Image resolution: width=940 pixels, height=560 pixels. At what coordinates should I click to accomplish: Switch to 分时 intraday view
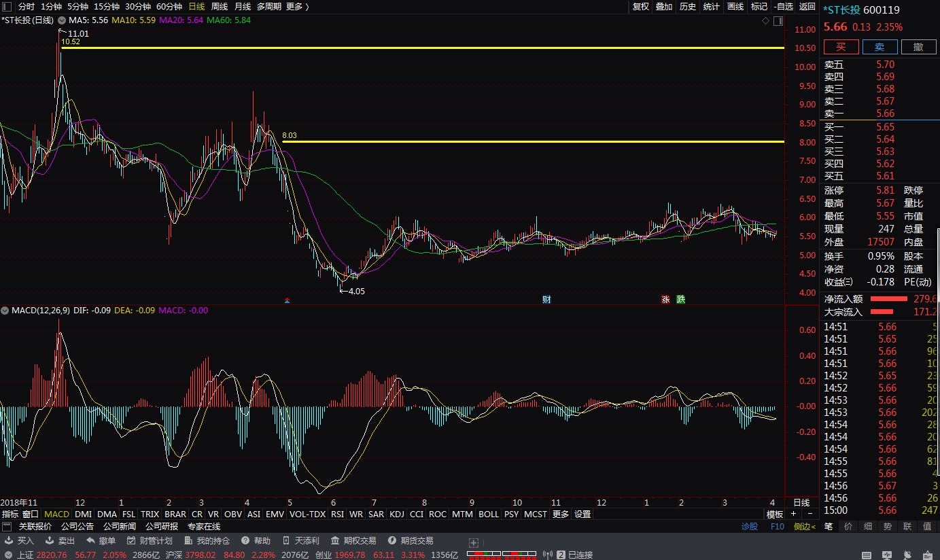27,7
